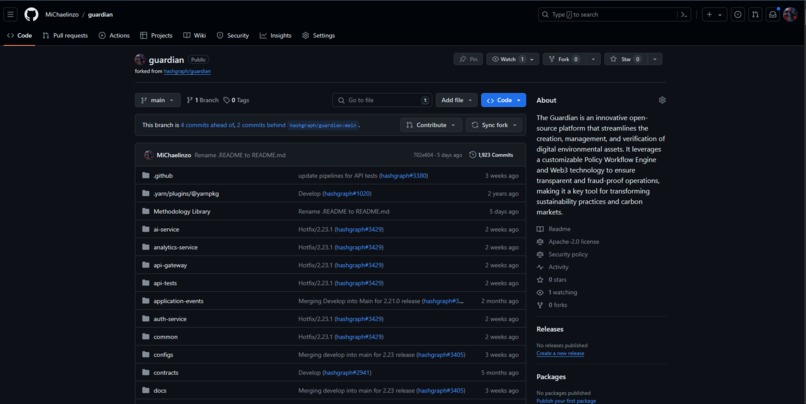Switch to the Pull requests tab
Viewport: 806px width, 404px height.
pyautogui.click(x=65, y=35)
